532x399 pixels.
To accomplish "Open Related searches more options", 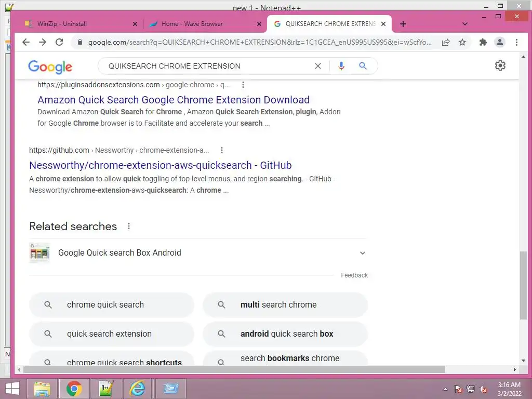I will coord(129,226).
